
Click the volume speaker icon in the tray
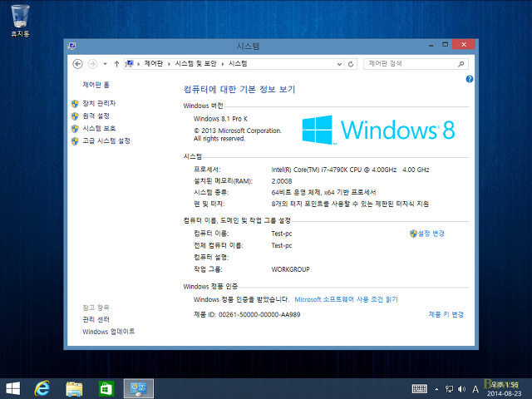(461, 389)
